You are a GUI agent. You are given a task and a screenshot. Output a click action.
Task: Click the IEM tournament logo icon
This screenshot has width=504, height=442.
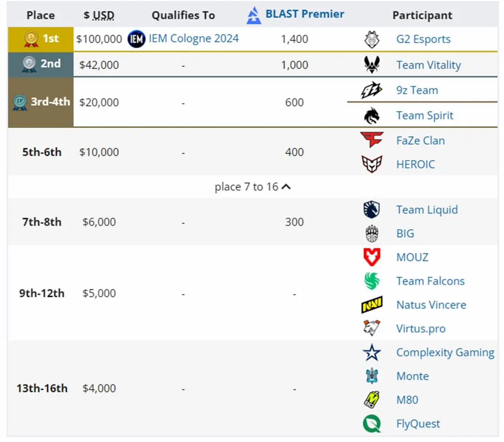coord(137,39)
